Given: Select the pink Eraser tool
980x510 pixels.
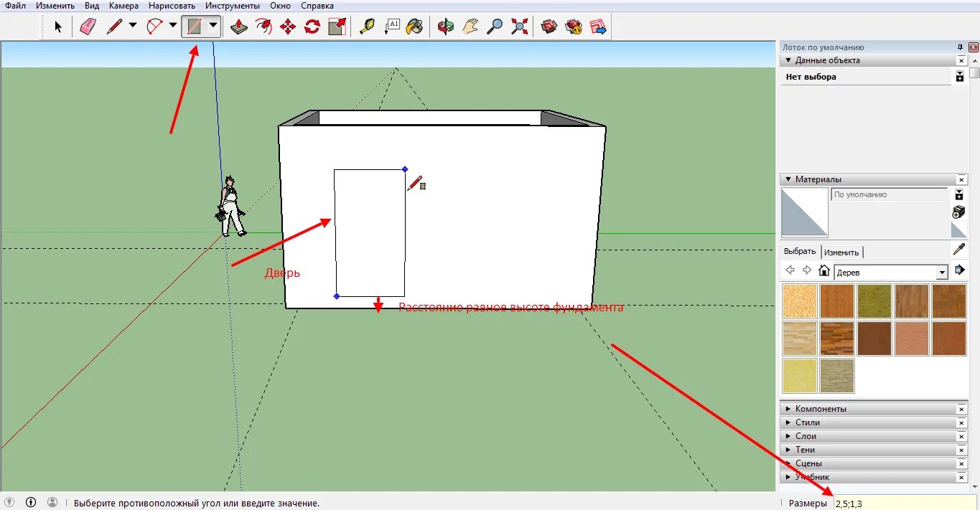Looking at the screenshot, I should 88,27.
